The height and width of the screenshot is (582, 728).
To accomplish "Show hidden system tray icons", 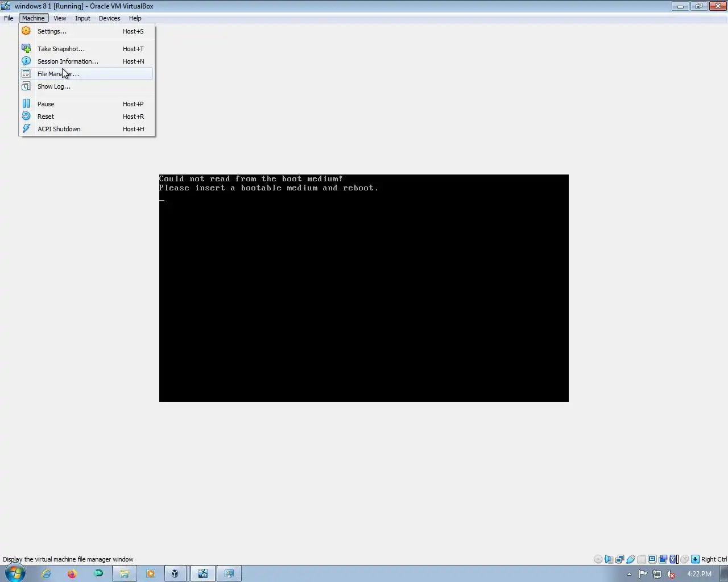I will pyautogui.click(x=629, y=574).
